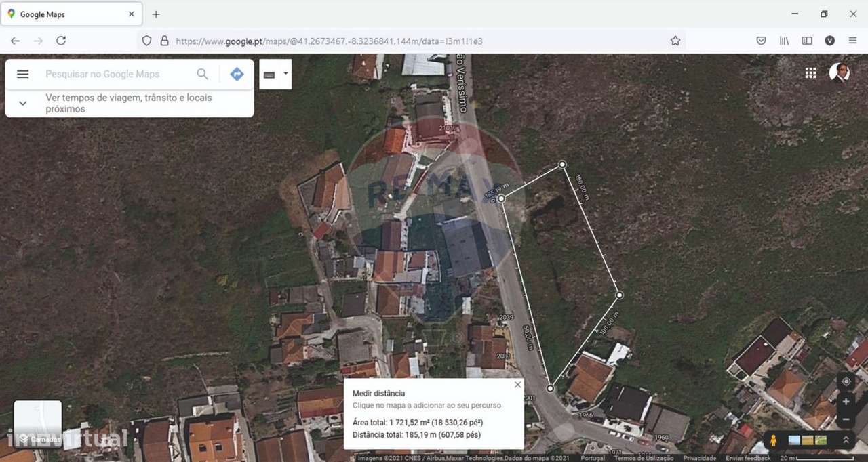Open the Firefox library icon

784,41
